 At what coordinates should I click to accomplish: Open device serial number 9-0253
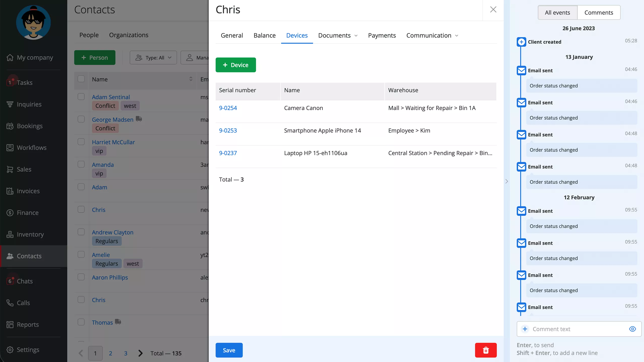(x=228, y=130)
